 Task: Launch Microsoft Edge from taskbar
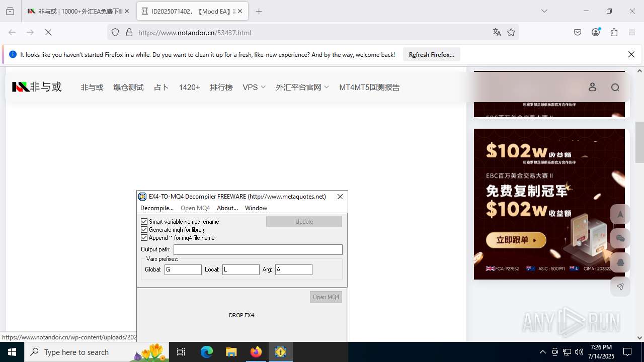207,352
